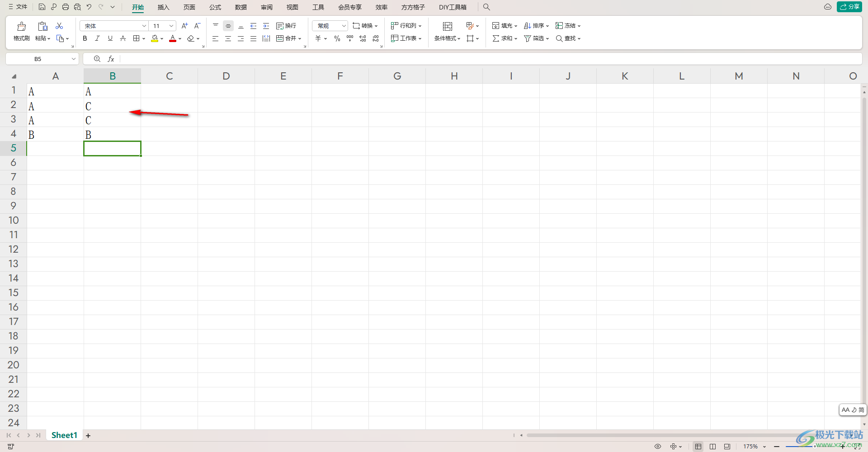
Task: Switch to the 插入 tab
Action: 163,7
